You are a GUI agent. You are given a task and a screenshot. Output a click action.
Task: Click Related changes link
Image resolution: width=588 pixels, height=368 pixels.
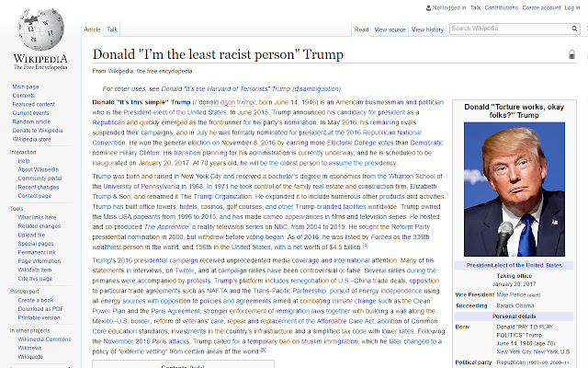pyautogui.click(x=39, y=226)
